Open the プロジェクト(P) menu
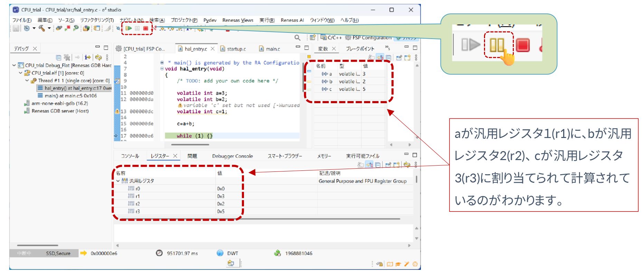644x276 pixels. (184, 20)
